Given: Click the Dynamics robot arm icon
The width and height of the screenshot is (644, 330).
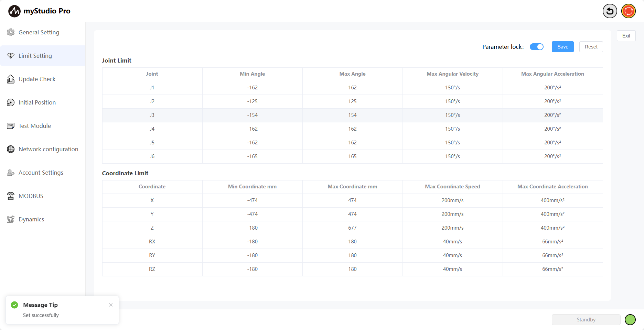Looking at the screenshot, I should tap(11, 219).
